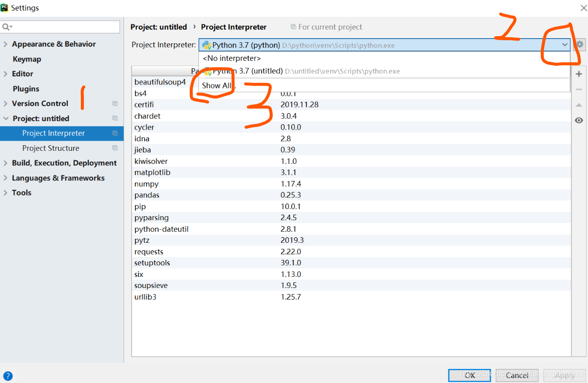Select the bs4 package row
Screen dimensions: 588x383
click(351, 93)
